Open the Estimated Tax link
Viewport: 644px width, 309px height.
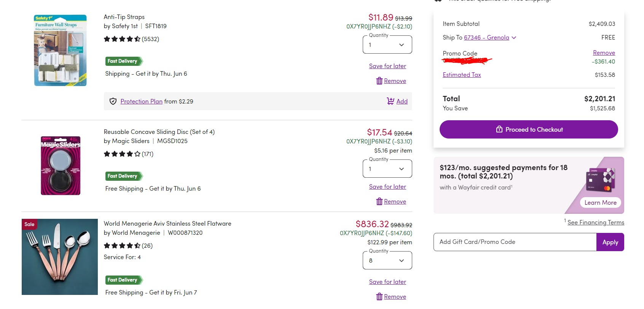point(462,75)
